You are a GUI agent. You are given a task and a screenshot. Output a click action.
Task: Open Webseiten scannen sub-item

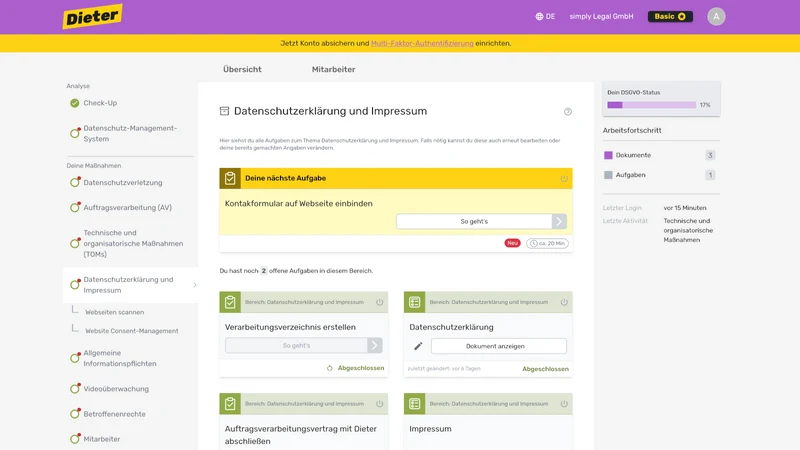[114, 312]
